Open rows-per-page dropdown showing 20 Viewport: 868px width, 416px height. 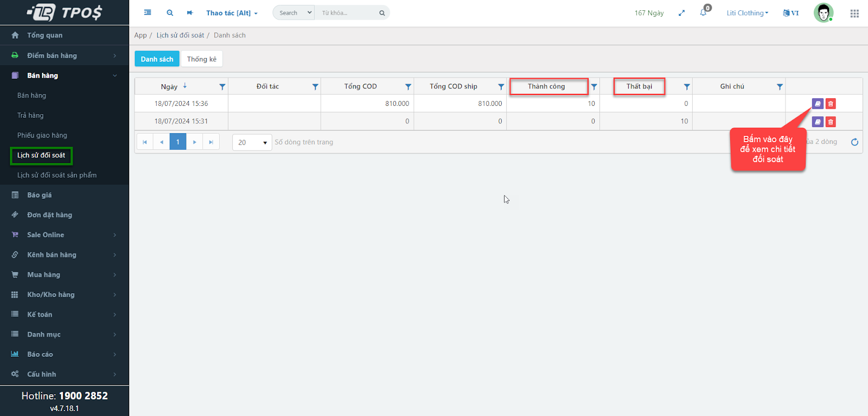[252, 142]
